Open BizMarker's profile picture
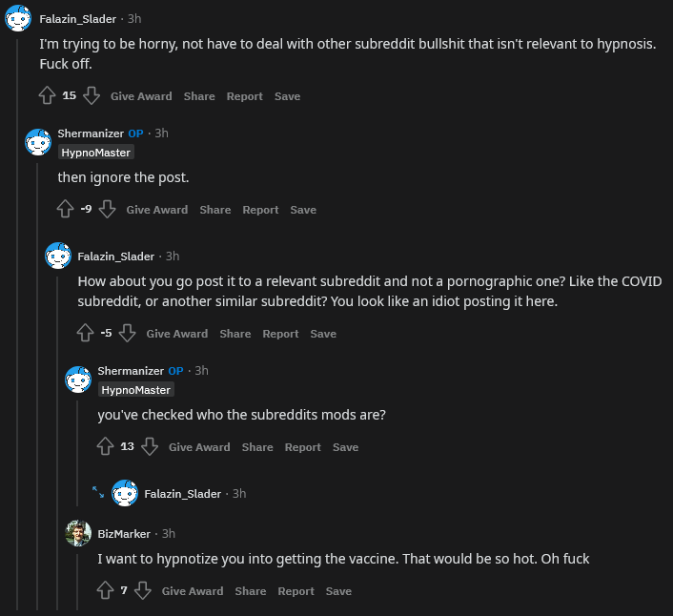 (78, 534)
